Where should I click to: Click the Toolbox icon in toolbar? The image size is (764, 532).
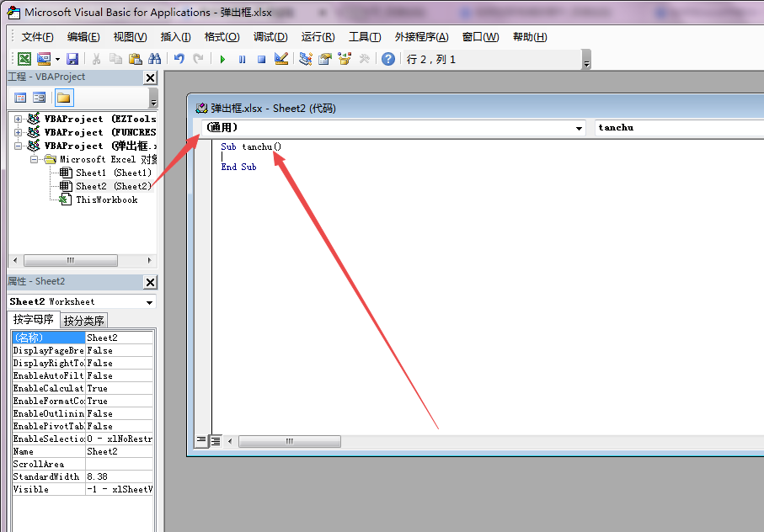364,60
